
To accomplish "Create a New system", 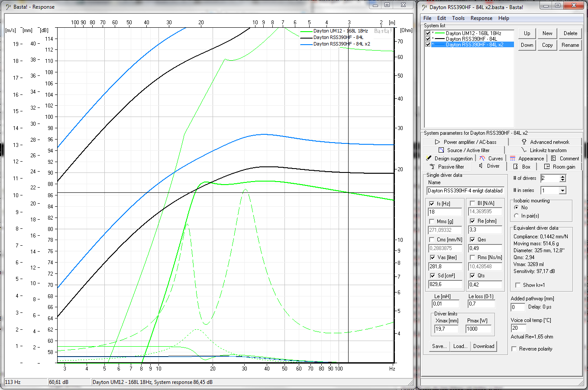I will pos(547,33).
